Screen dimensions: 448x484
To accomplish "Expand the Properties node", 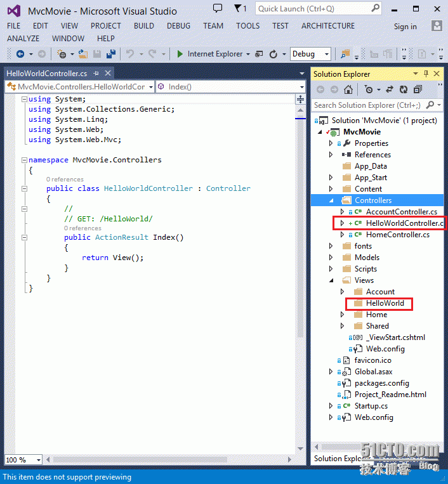I will click(x=331, y=143).
